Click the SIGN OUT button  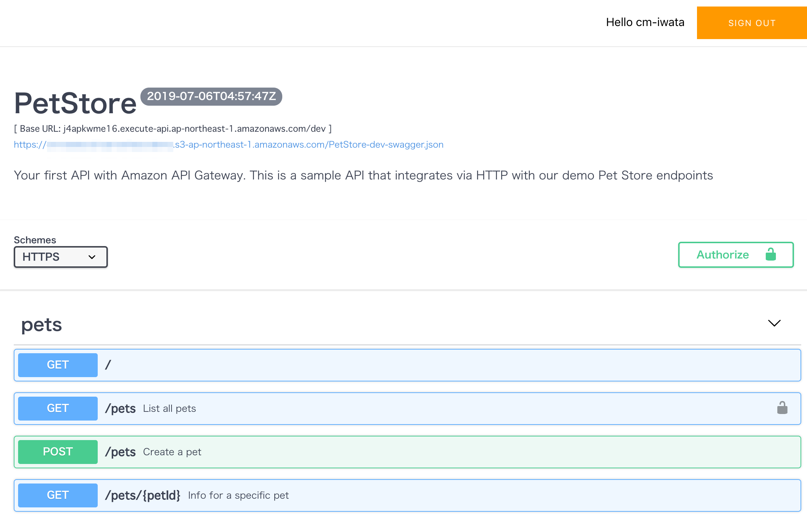752,23
